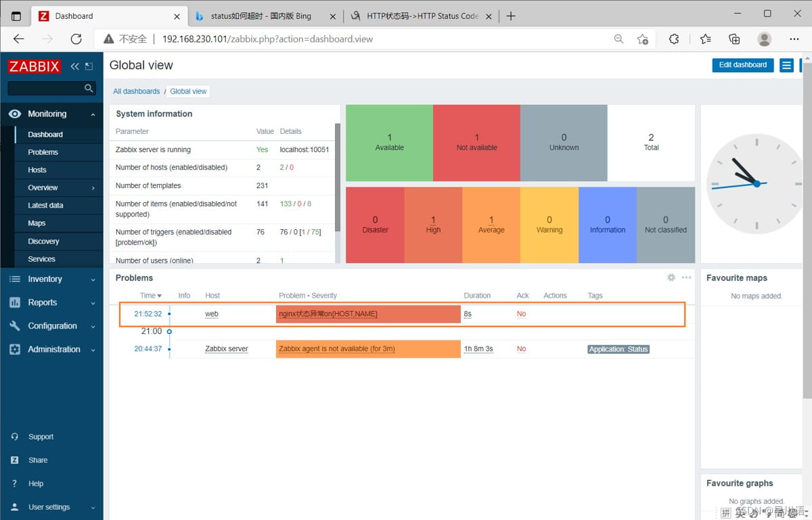Open the nginx状态异常 problem entry
Screen dimensions: 812x520
(x=328, y=314)
